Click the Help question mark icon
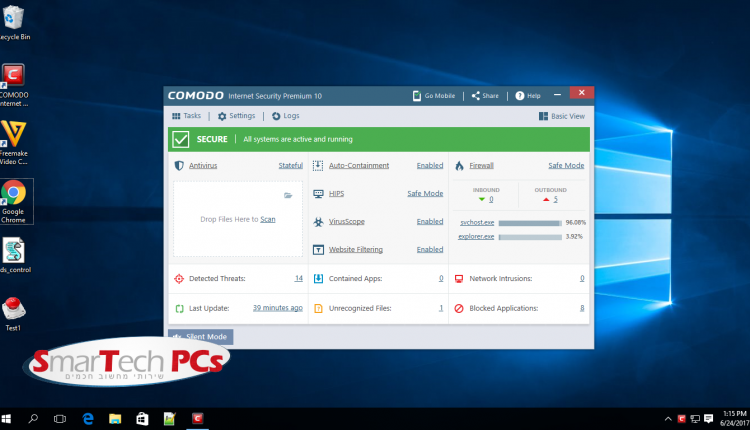This screenshot has width=750, height=430. pos(519,96)
